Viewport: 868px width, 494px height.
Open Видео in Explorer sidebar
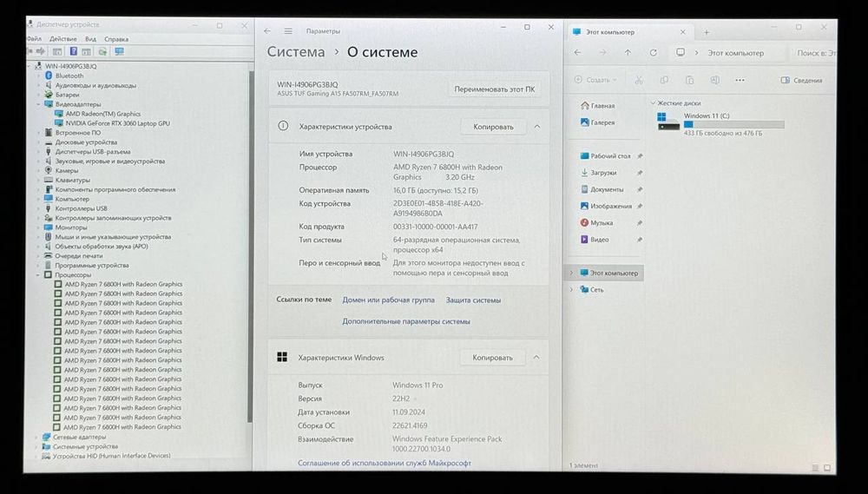pos(595,240)
